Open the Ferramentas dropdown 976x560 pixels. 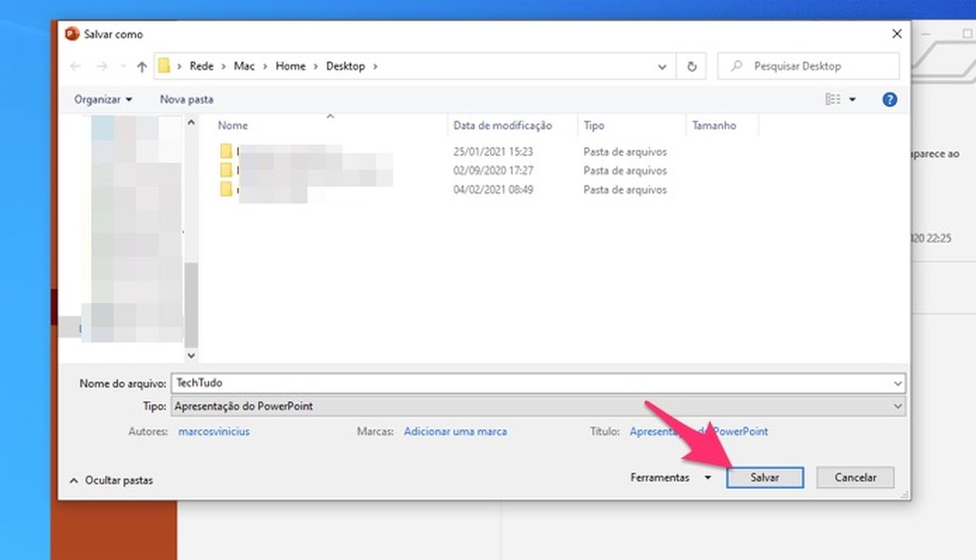coord(671,478)
